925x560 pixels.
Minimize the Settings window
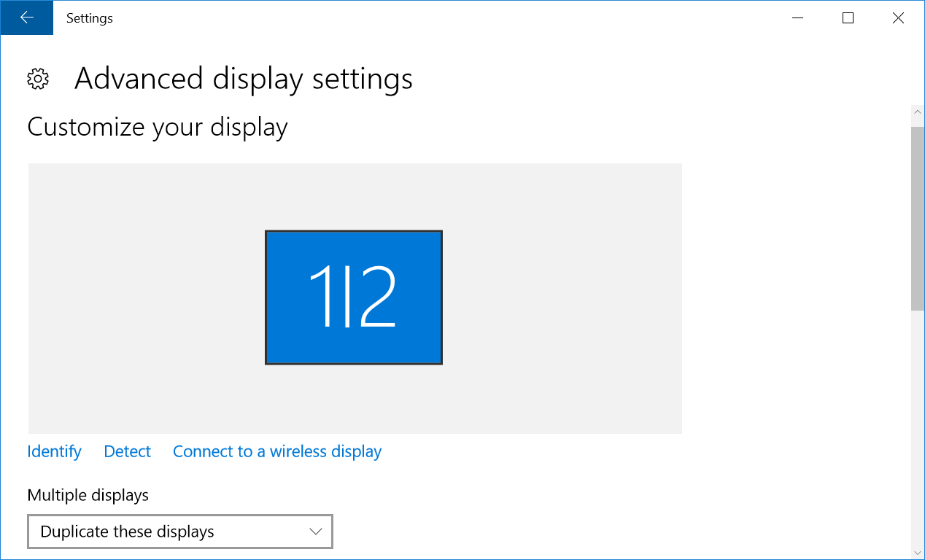797,17
